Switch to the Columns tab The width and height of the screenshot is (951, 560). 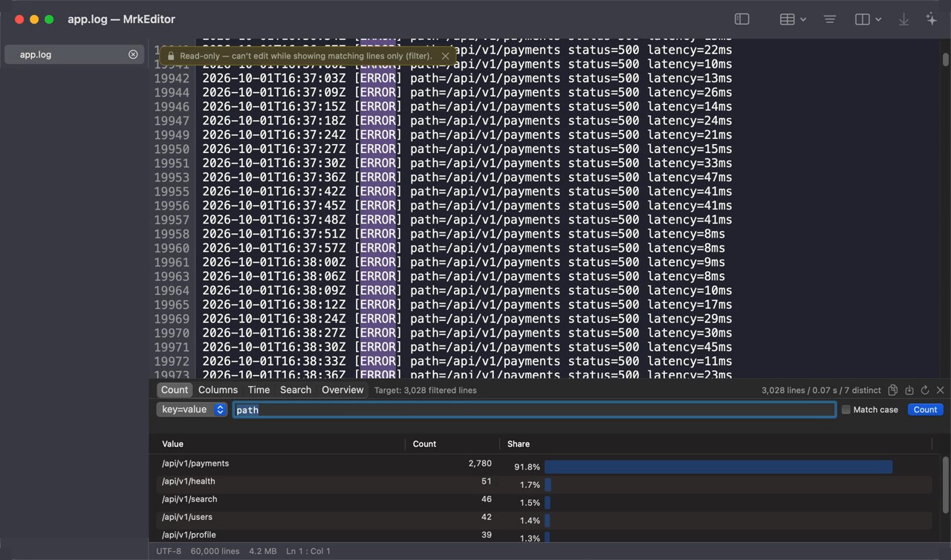218,390
